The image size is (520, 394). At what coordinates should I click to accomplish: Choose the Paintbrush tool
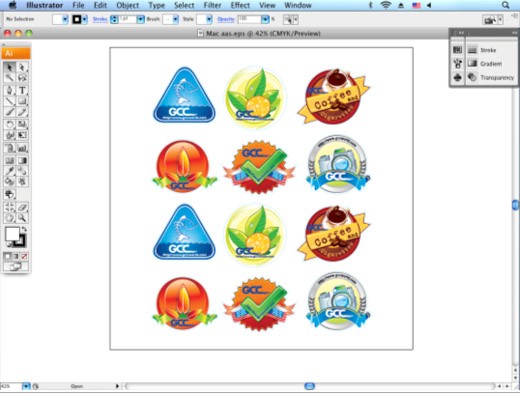tap(9, 112)
